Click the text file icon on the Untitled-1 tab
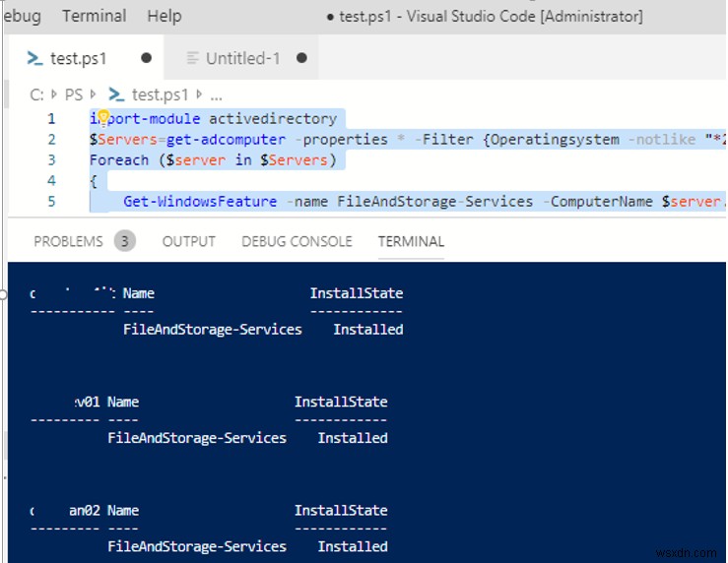The height and width of the screenshot is (563, 728). pyautogui.click(x=193, y=58)
